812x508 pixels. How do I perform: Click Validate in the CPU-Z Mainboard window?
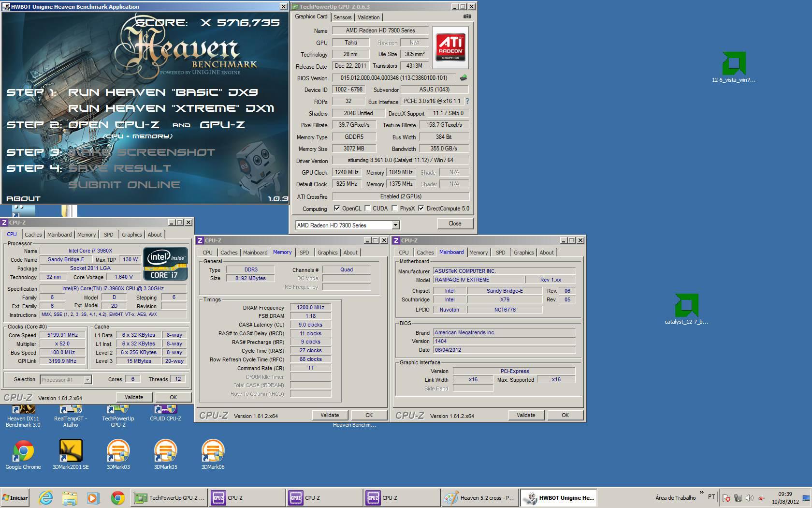point(526,415)
